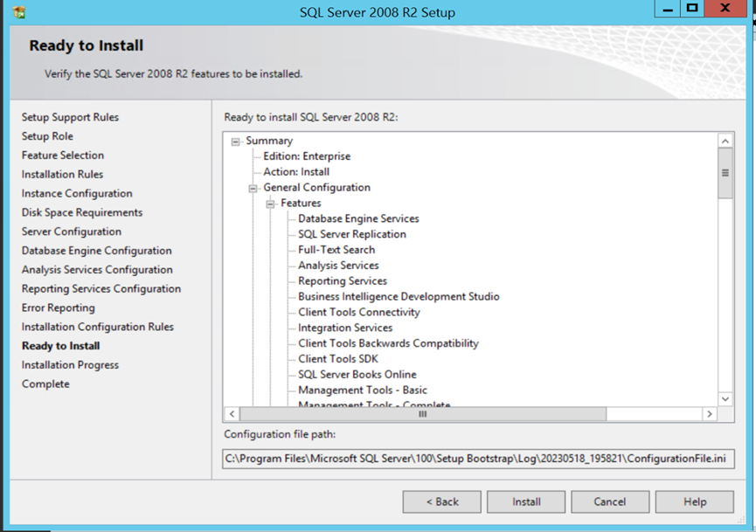Click the vertical scrollbar down arrow
The height and width of the screenshot is (532, 756).
tap(725, 399)
